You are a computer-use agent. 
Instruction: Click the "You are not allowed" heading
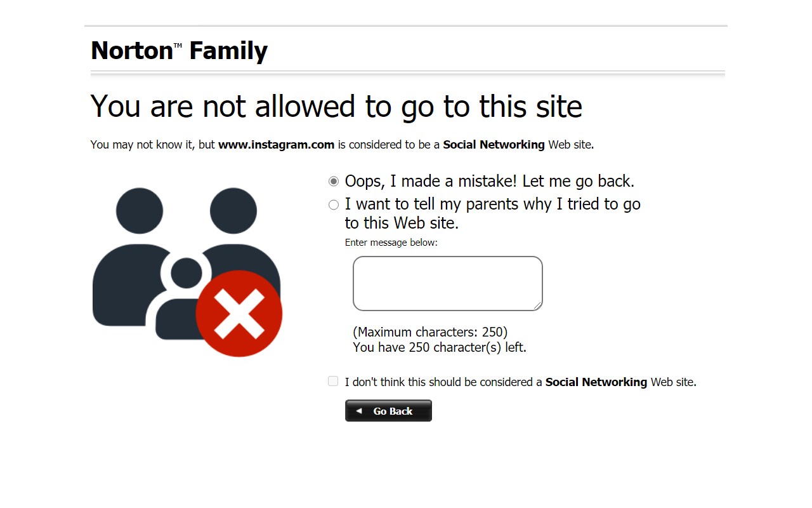(336, 106)
